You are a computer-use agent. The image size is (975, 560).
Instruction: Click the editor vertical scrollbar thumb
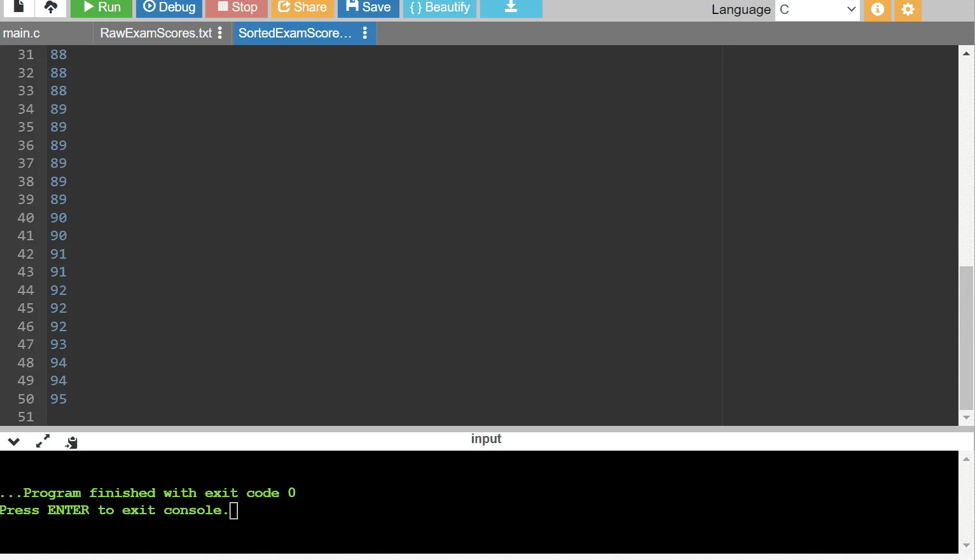(966, 338)
